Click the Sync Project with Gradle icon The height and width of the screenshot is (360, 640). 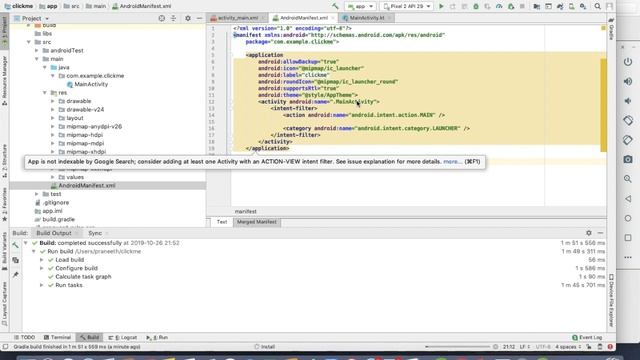[x=560, y=7]
